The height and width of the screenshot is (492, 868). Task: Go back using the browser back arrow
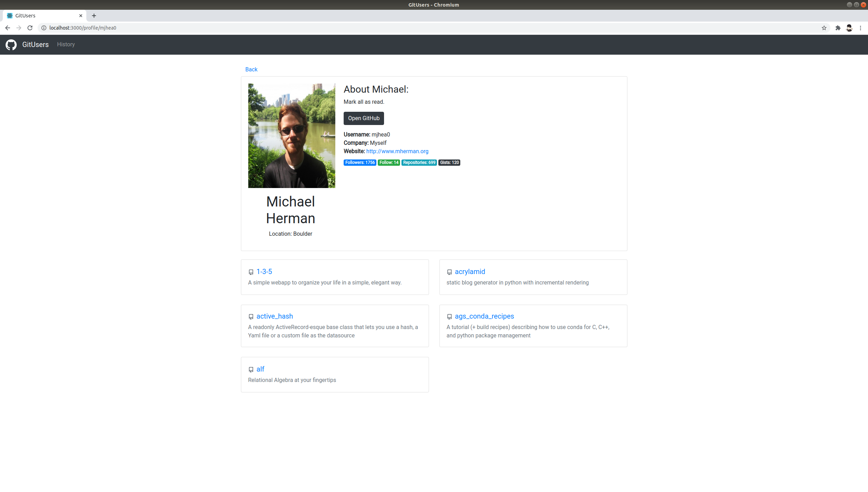coord(8,28)
